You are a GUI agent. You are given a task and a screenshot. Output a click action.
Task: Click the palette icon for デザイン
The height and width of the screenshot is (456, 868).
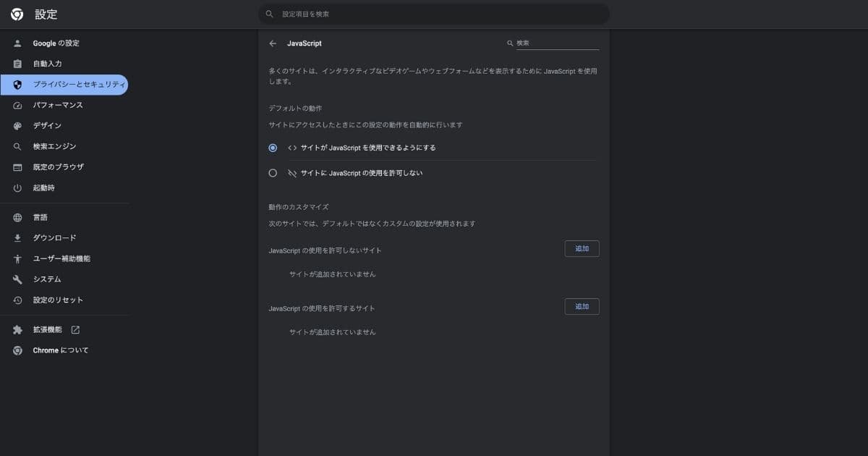(x=17, y=126)
